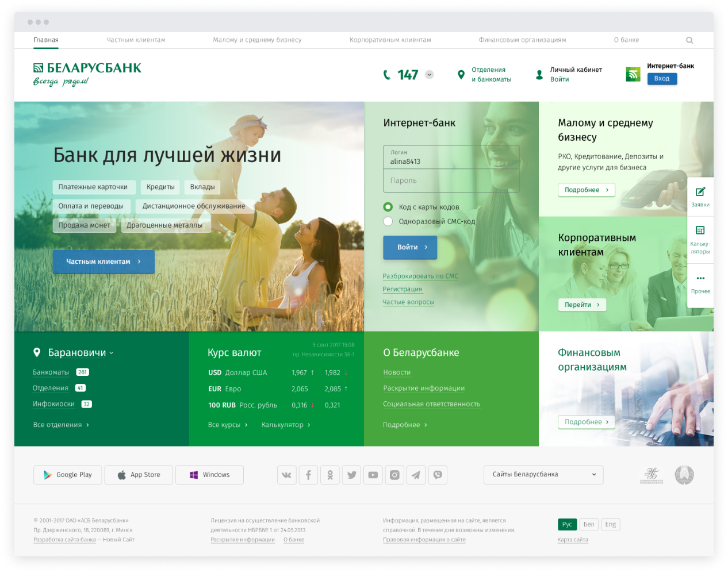Open the Частые вопросы link
The width and height of the screenshot is (728, 573).
click(408, 302)
